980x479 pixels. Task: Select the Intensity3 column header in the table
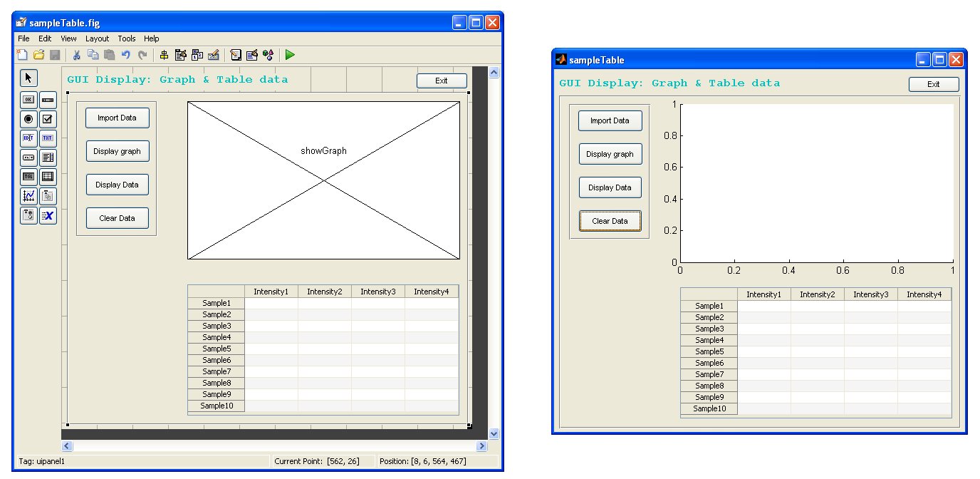378,291
